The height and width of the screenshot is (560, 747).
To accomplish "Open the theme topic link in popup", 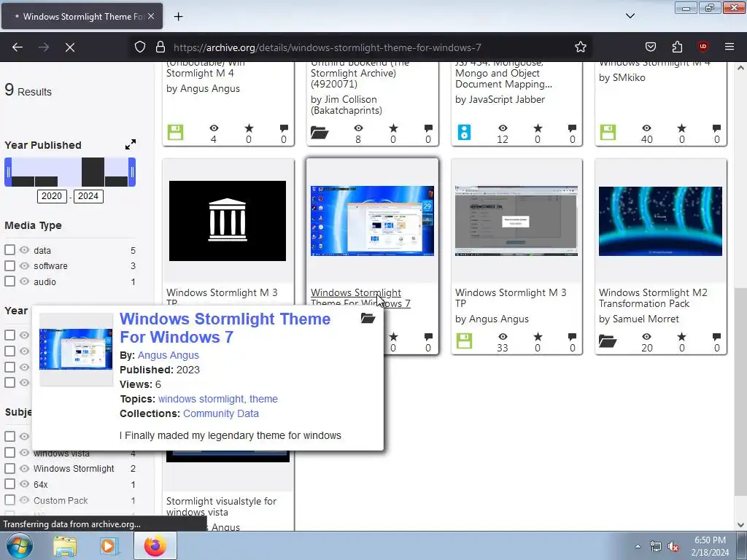I will [x=263, y=399].
